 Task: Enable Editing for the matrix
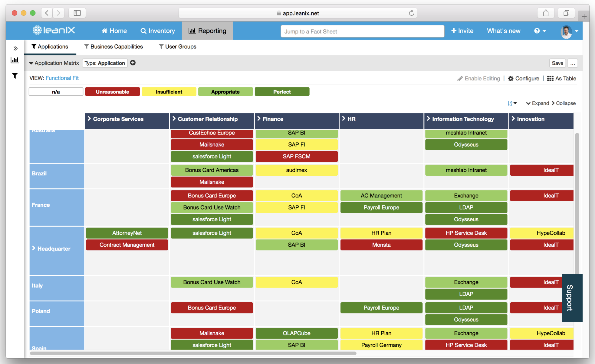click(x=478, y=78)
